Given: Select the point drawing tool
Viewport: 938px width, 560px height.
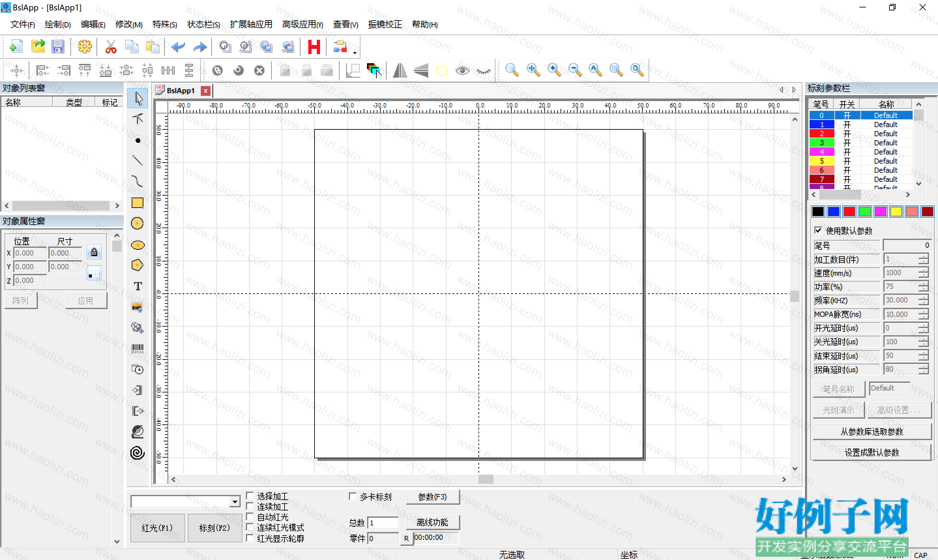Looking at the screenshot, I should [x=138, y=140].
